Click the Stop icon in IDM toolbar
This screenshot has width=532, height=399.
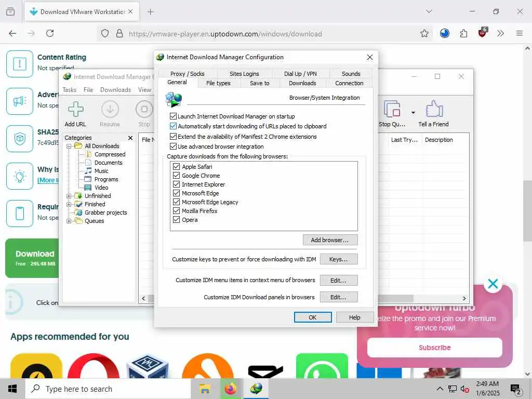click(x=144, y=109)
